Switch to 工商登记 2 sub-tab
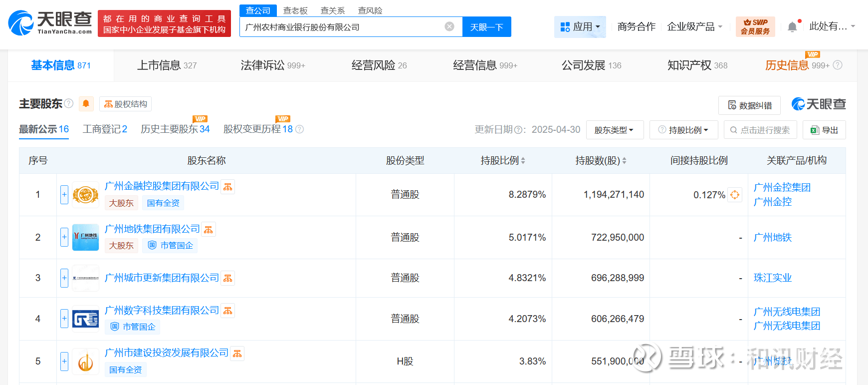The width and height of the screenshot is (868, 385). click(105, 129)
